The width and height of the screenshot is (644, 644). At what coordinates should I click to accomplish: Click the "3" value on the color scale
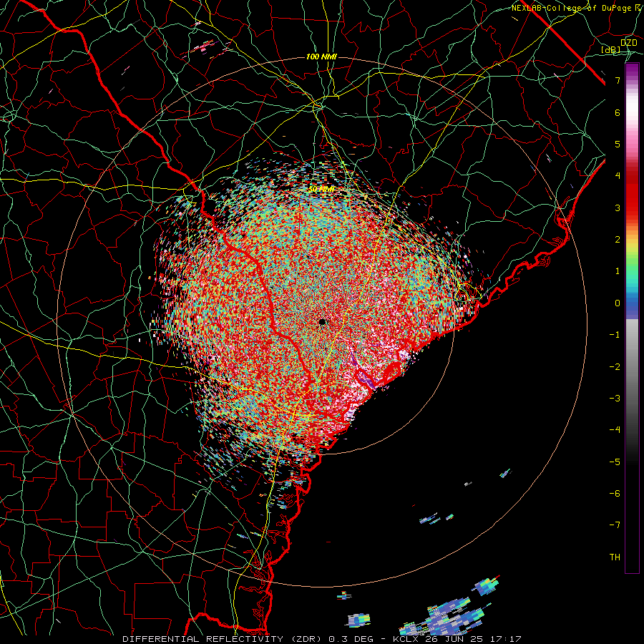pos(618,208)
